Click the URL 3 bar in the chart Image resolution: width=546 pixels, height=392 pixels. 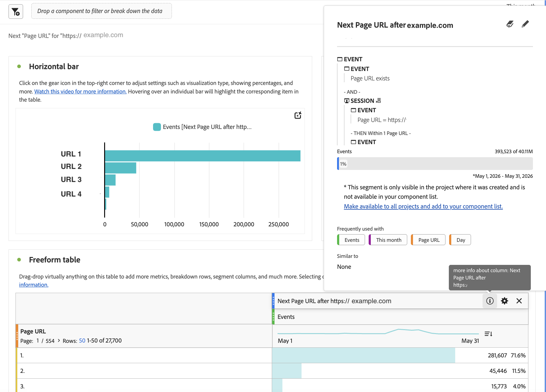coord(110,180)
